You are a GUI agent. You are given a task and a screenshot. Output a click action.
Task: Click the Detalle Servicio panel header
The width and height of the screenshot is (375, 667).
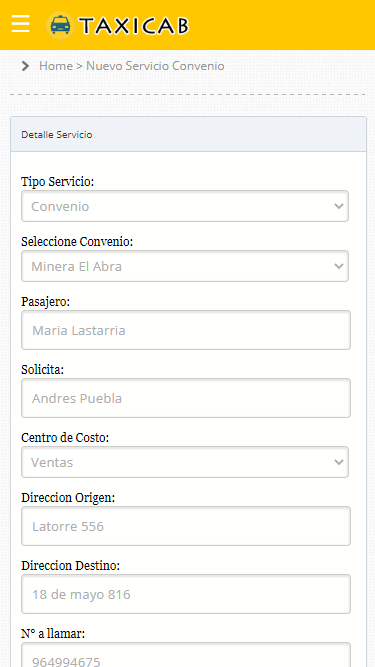[188, 134]
